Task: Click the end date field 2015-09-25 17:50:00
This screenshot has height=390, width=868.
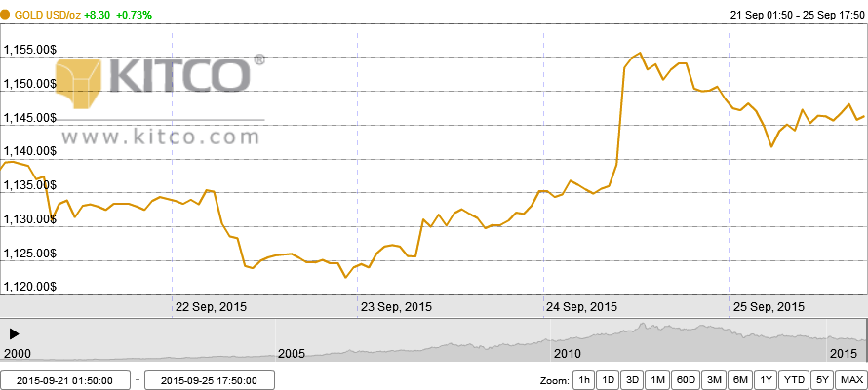Action: [x=210, y=380]
